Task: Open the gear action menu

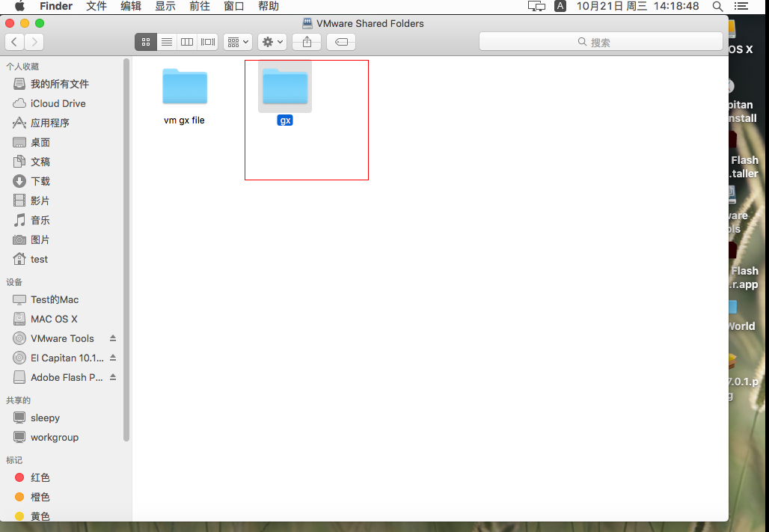Action: coord(272,42)
